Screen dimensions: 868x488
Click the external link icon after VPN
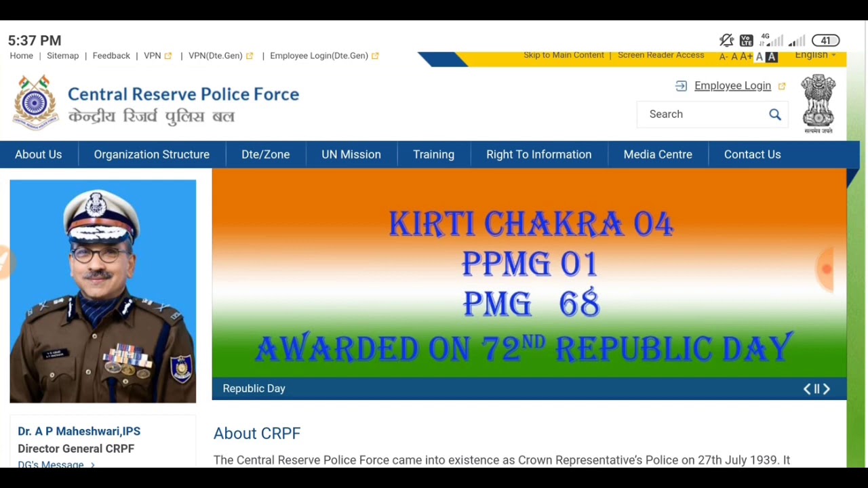pos(168,56)
